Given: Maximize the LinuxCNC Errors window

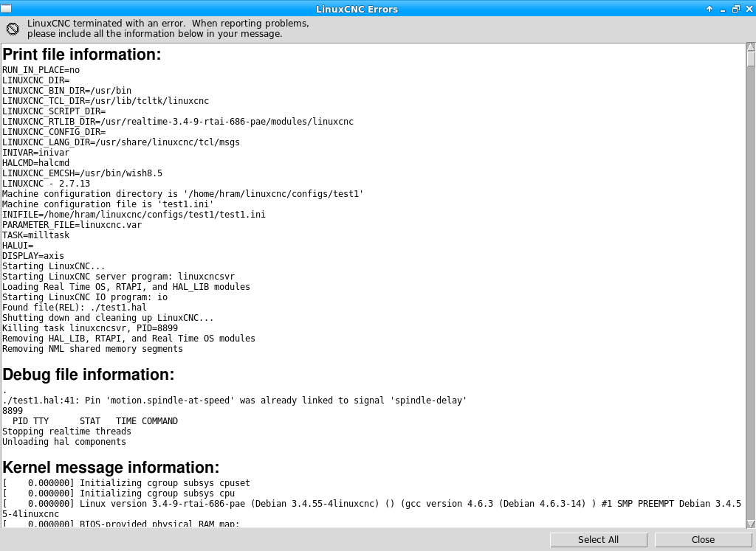Looking at the screenshot, I should (x=735, y=9).
